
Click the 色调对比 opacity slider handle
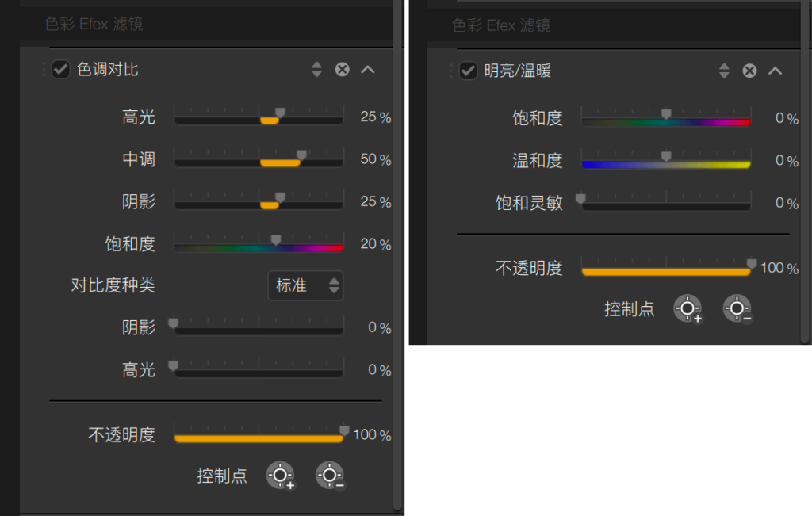pyautogui.click(x=344, y=430)
